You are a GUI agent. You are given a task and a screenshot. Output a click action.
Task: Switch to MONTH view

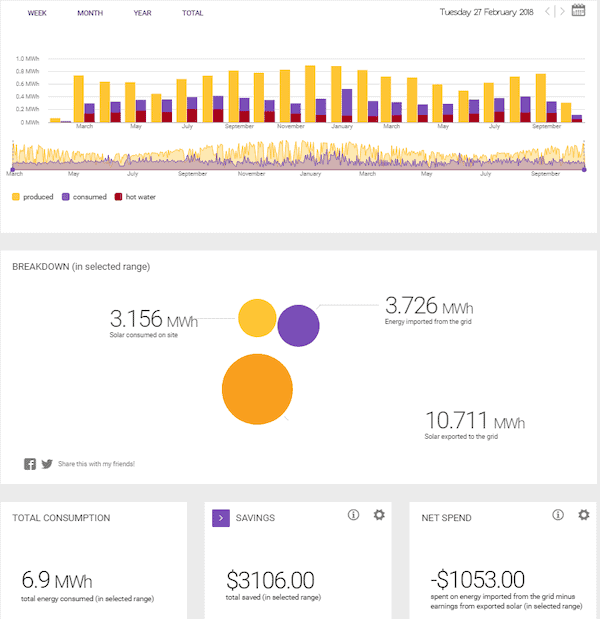click(90, 13)
